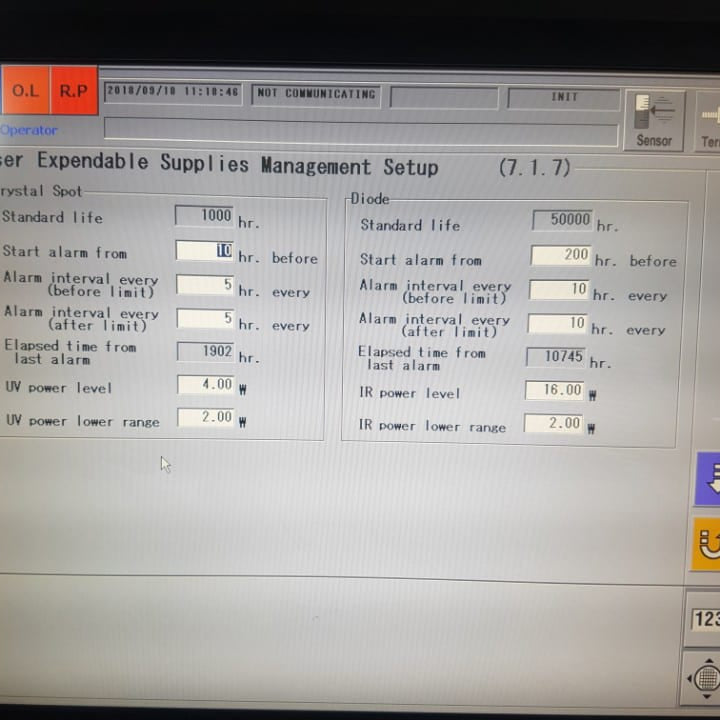Click the partially visible Ten toolbar icon
This screenshot has width=720, height=720.
click(710, 122)
